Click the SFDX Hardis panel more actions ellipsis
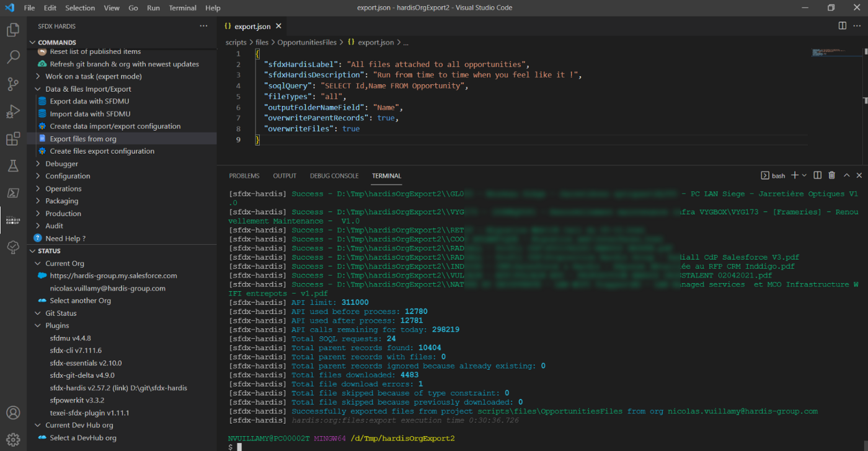868x451 pixels. [203, 26]
